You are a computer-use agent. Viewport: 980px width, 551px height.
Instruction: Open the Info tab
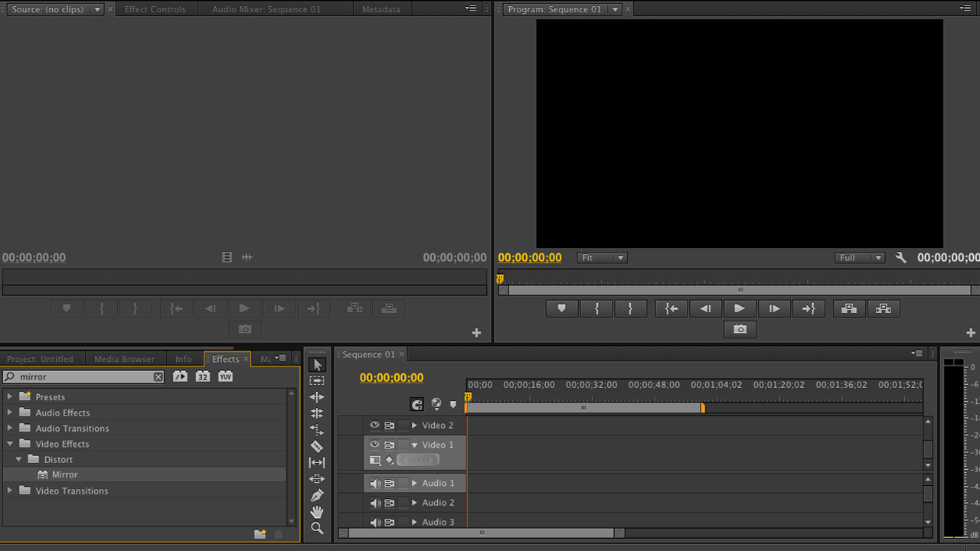[184, 359]
